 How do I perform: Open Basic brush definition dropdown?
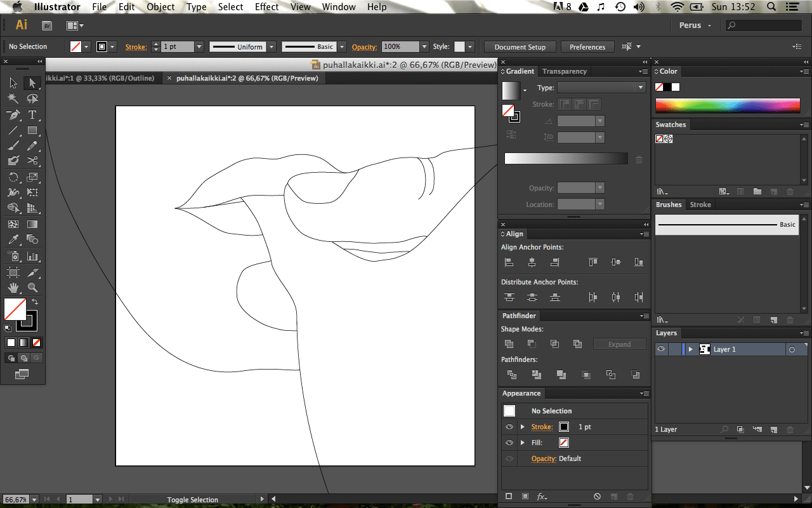pyautogui.click(x=342, y=47)
